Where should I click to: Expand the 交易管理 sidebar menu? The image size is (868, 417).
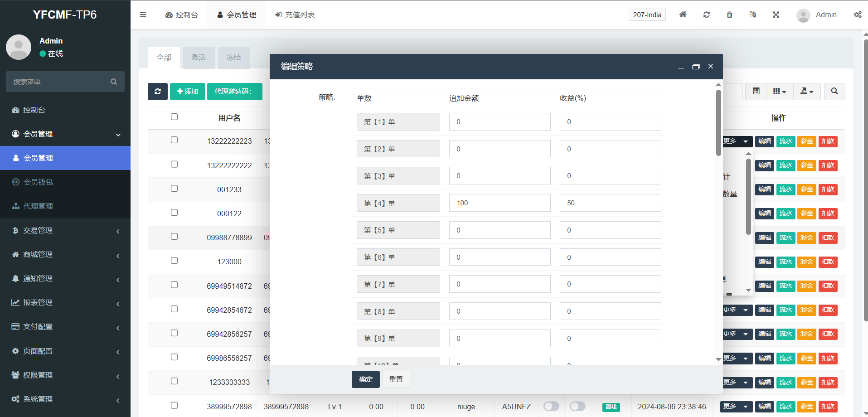pos(65,231)
